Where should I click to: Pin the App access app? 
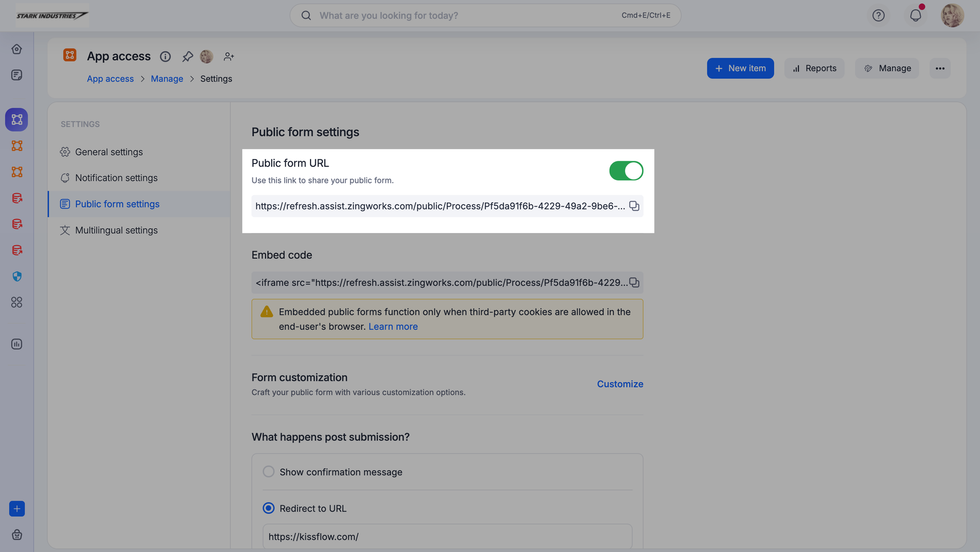[x=187, y=56]
